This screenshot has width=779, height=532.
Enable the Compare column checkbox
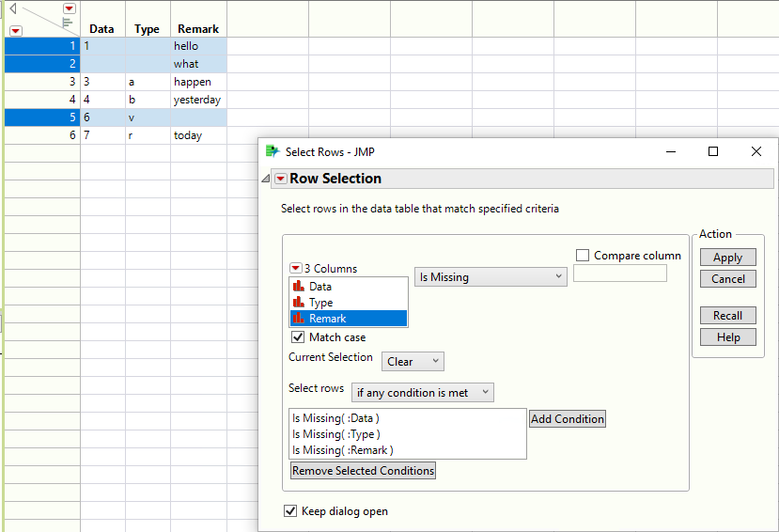click(583, 256)
